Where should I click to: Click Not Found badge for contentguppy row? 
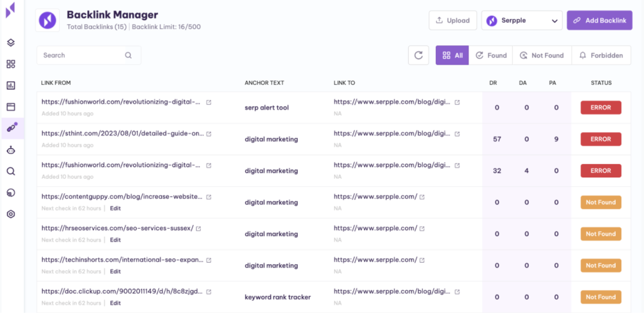[x=601, y=202]
